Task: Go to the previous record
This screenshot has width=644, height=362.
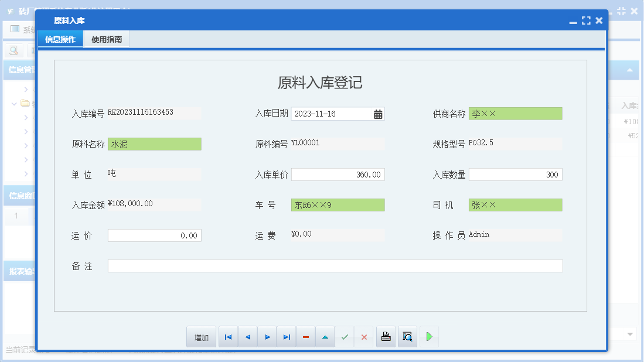Action: click(x=247, y=337)
